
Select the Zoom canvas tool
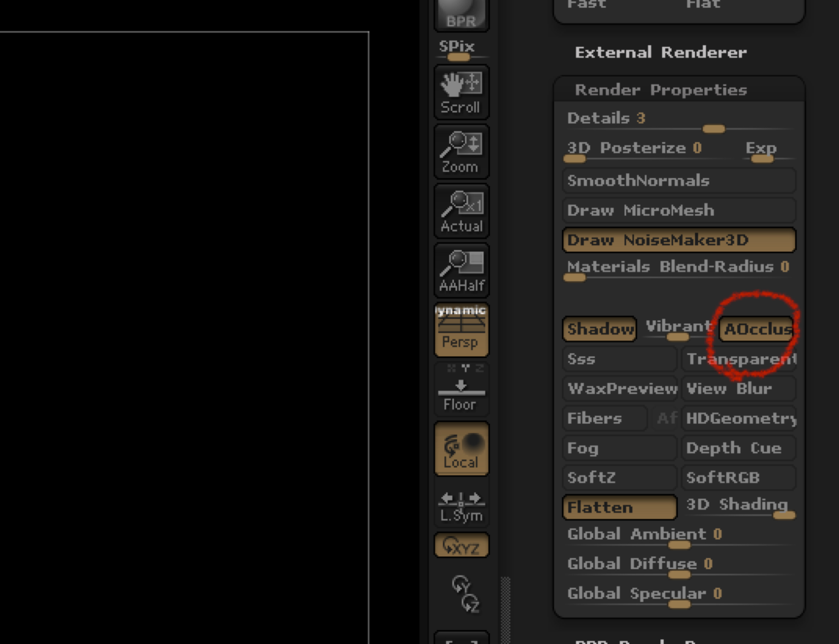(461, 152)
